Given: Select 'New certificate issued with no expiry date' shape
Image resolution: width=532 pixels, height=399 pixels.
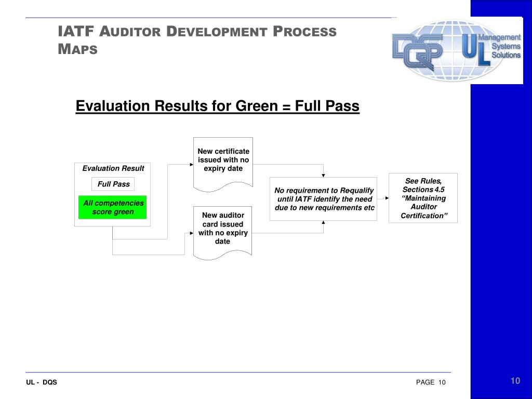Looking at the screenshot, I should coord(223,164).
